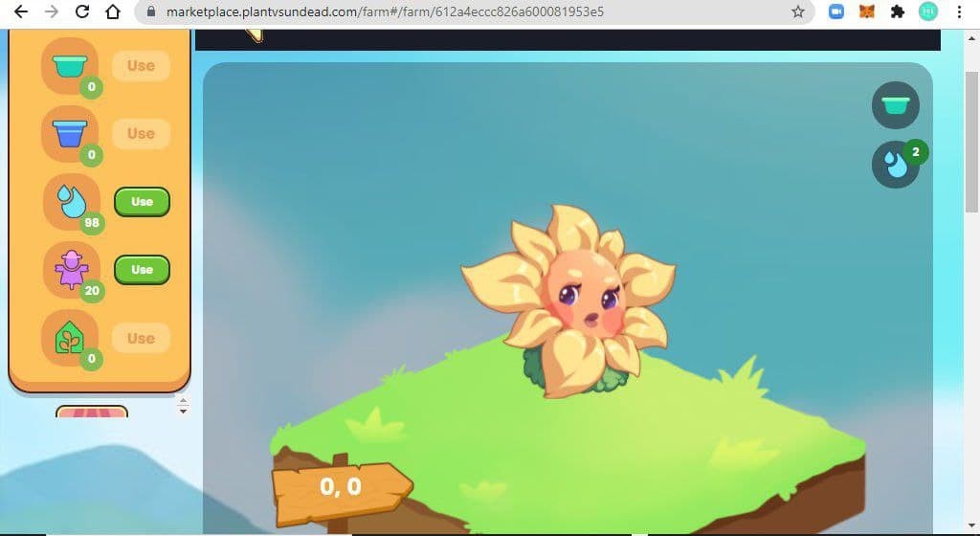Use a scarecrow on the plant

coord(142,270)
